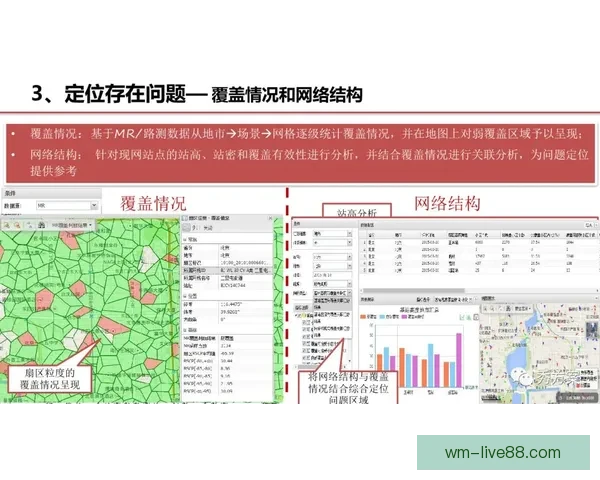The width and height of the screenshot is (600, 480).
Task: Click the zoom-out magnifier on coverage map toolbar
Action: 17,225
